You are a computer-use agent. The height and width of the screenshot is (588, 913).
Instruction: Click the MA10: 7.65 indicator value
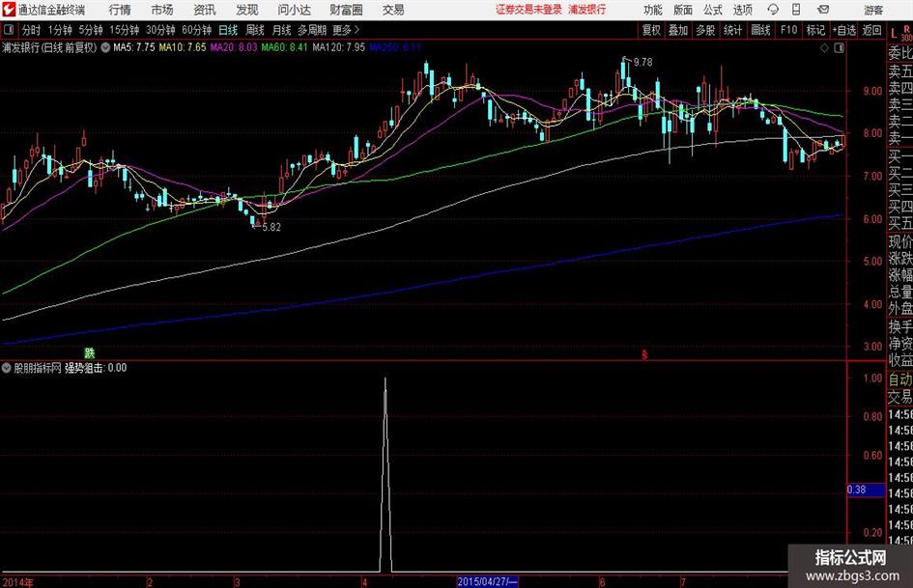coord(183,47)
